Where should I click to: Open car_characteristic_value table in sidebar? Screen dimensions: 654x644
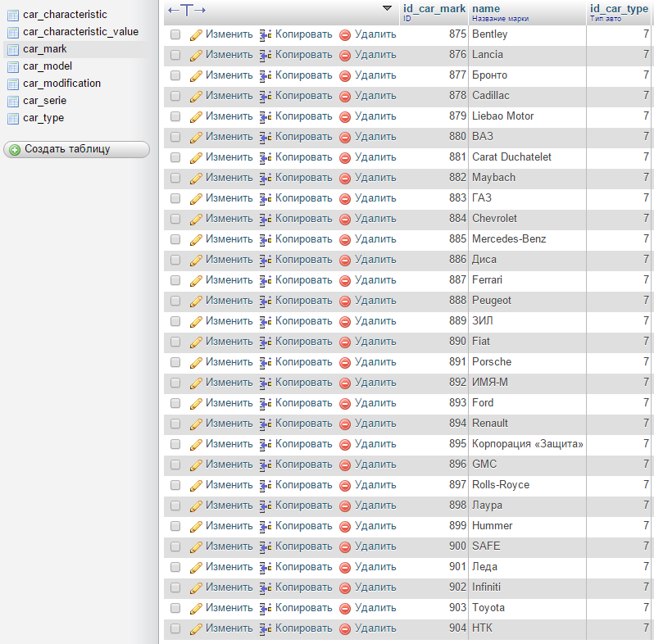pyautogui.click(x=80, y=32)
